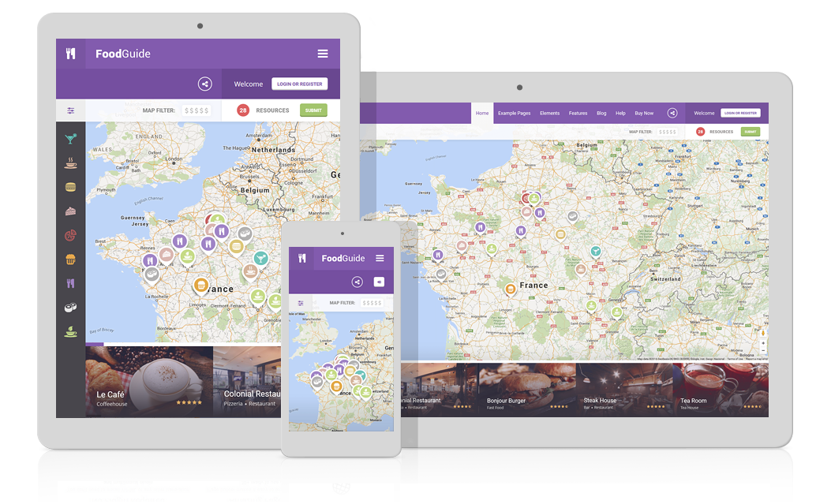This screenshot has width=816, height=504.
Task: Click Welcome text on wide tablet navbar
Action: [x=704, y=113]
